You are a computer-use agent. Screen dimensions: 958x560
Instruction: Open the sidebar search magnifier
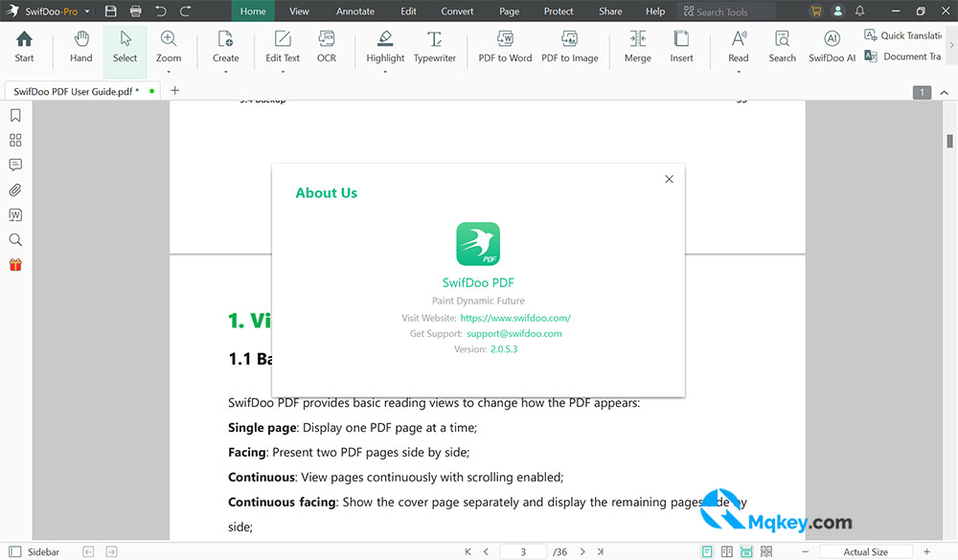click(15, 240)
